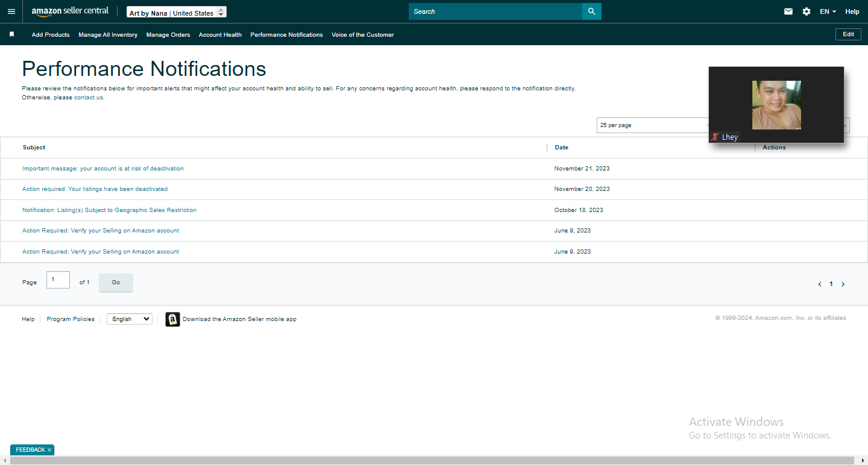Open the Art by Nana store switcher

pos(177,12)
